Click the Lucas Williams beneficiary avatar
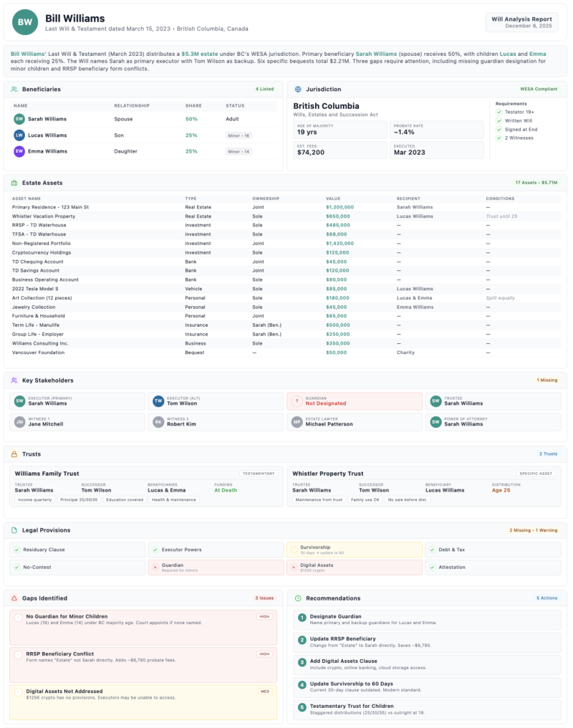Image resolution: width=573 pixels, height=728 pixels. [19, 135]
